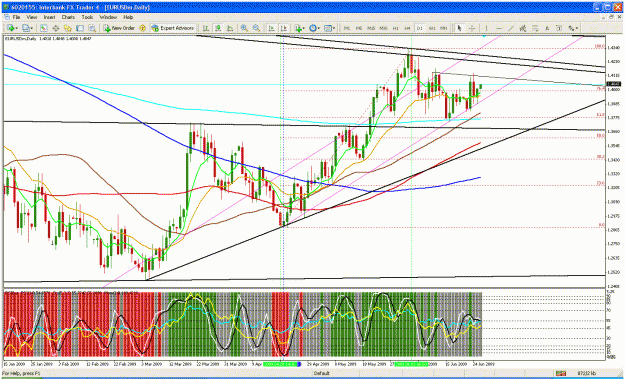This screenshot has width=625, height=379.
Task: Open the Window menu
Action: [108, 18]
